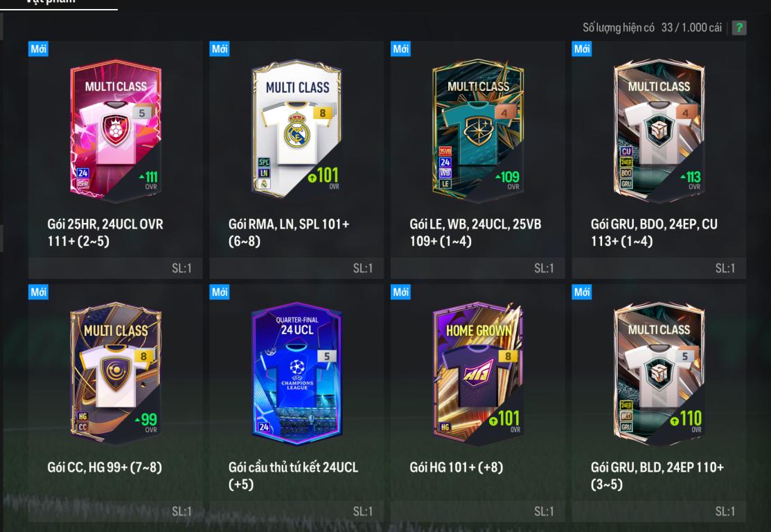
Task: Pick the GRU BDO 24EP CU 113 pack card
Action: tap(659, 130)
